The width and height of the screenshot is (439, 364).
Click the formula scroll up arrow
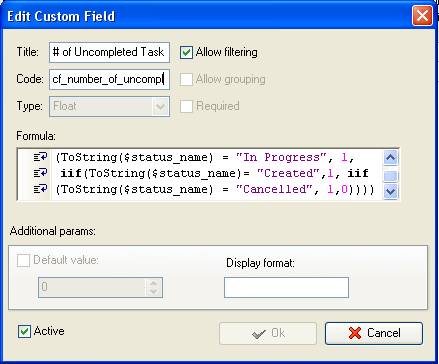[x=390, y=158]
